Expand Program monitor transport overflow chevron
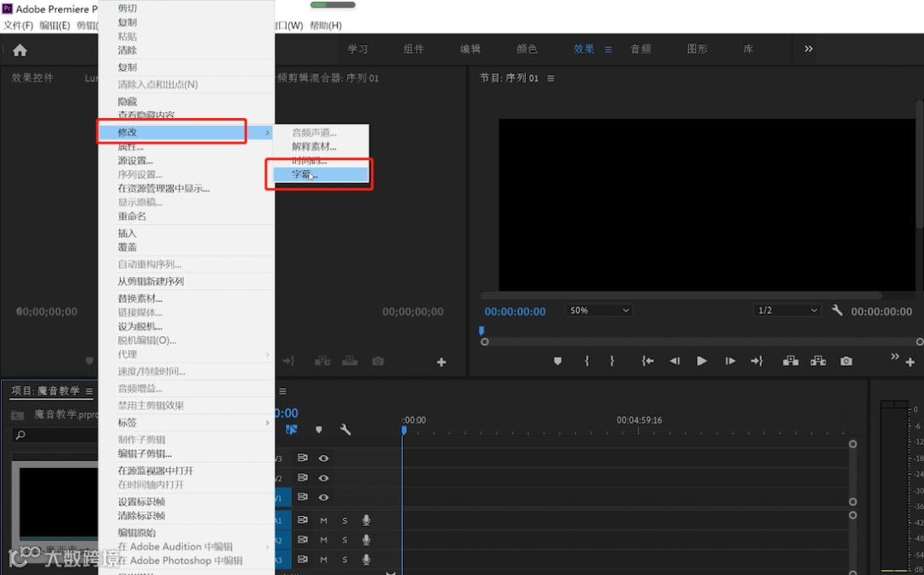The width and height of the screenshot is (924, 575). 895,357
